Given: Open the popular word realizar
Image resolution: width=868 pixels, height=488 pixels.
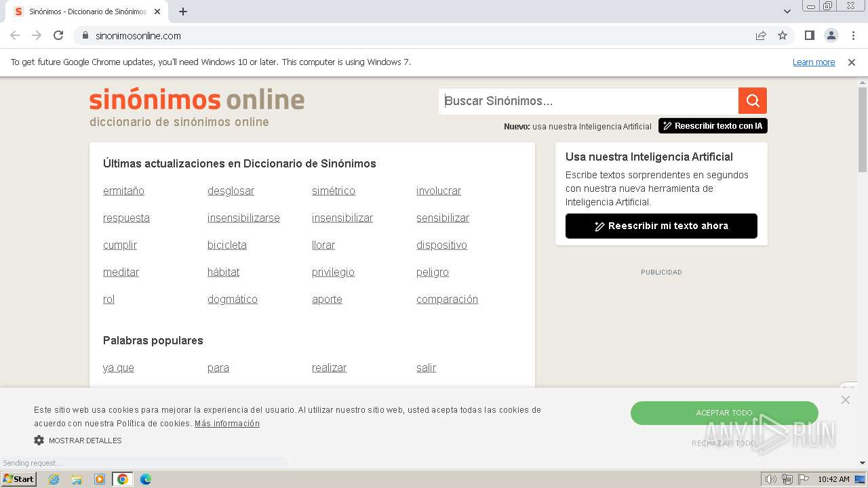Looking at the screenshot, I should click(x=329, y=368).
